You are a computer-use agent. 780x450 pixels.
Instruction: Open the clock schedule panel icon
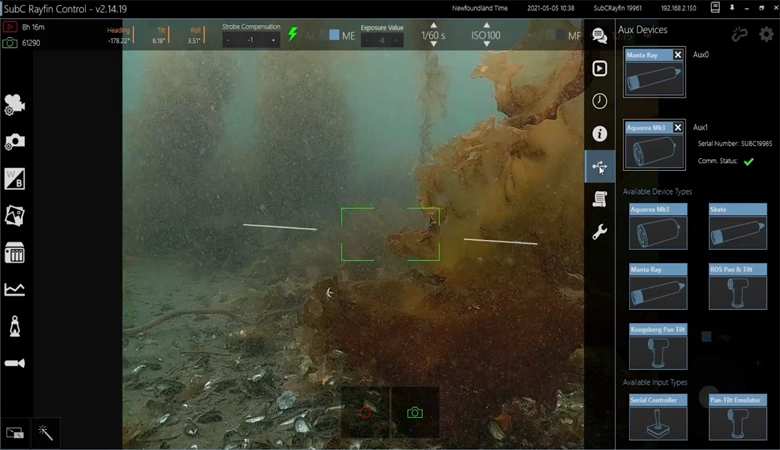tap(600, 101)
